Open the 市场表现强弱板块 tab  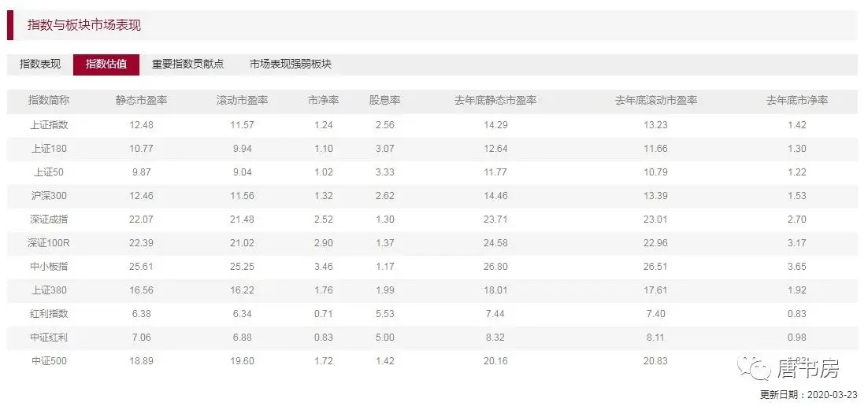(x=291, y=65)
